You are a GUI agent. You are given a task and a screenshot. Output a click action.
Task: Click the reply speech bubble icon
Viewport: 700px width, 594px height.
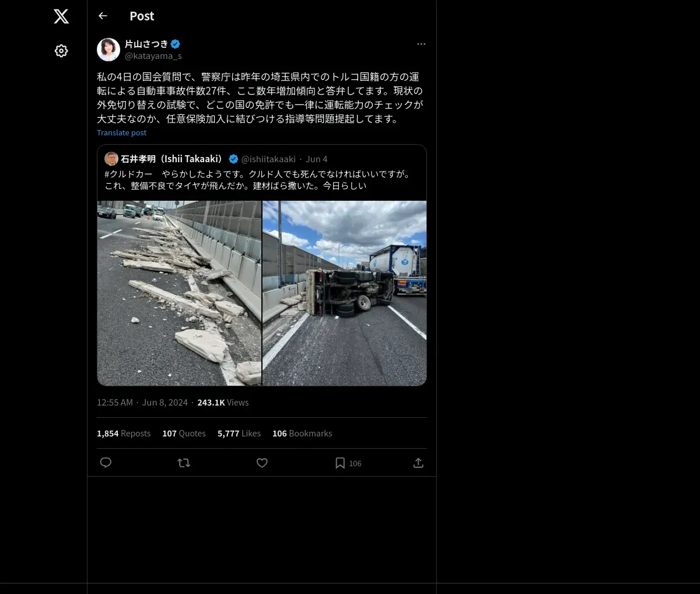tap(106, 463)
